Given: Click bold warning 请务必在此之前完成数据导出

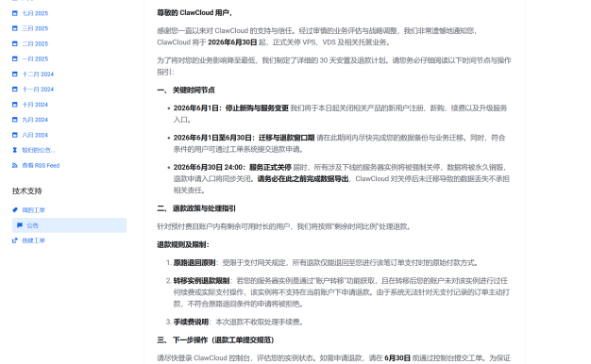Looking at the screenshot, I should coord(303,179).
